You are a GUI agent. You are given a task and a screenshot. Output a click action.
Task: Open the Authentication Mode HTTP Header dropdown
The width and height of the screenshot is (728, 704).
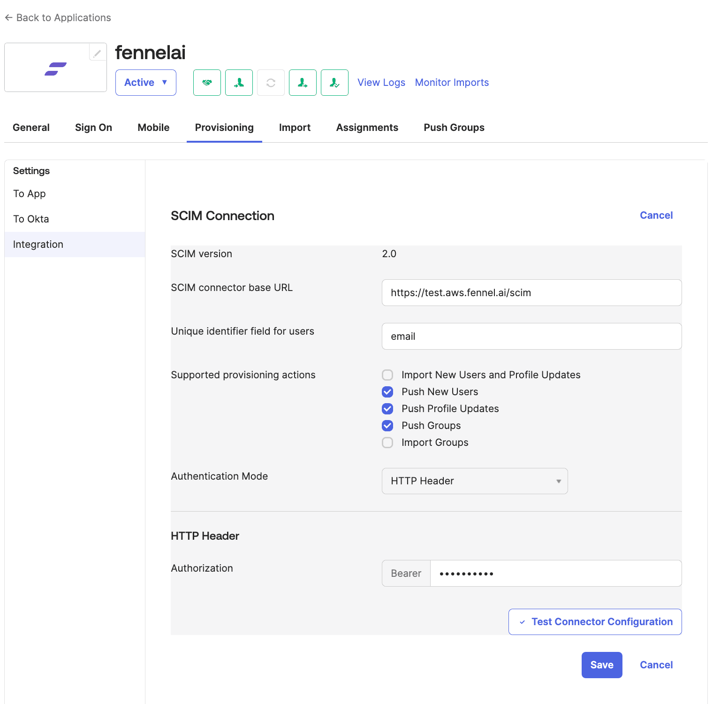click(475, 481)
